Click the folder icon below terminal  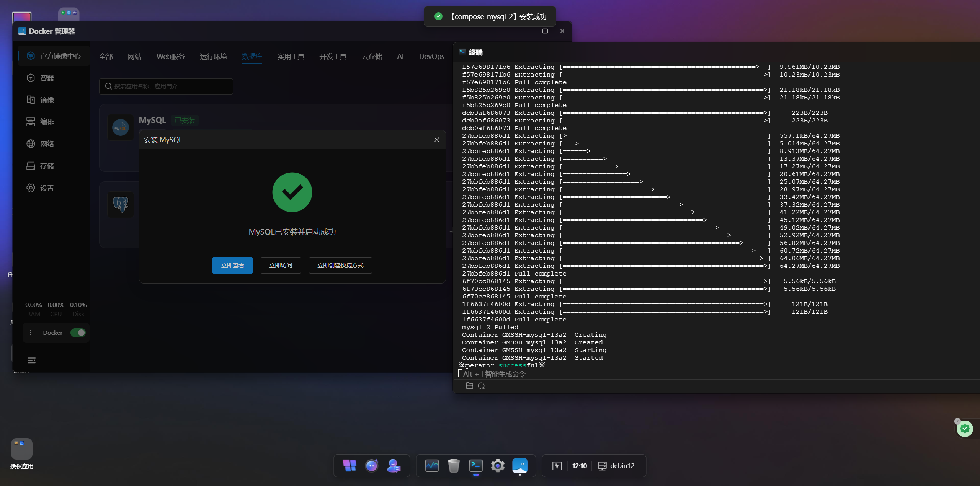pos(469,386)
